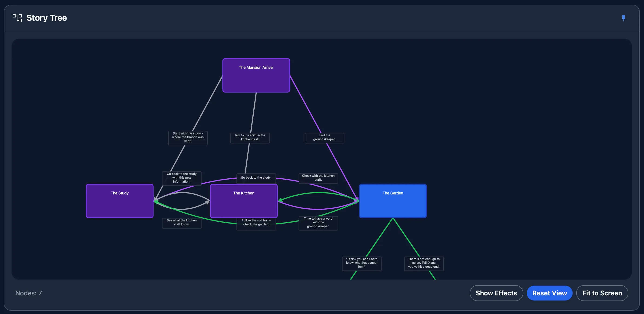Click the Story Tree hierarchy icon
Screen dimensions: 644x314
(17, 18)
